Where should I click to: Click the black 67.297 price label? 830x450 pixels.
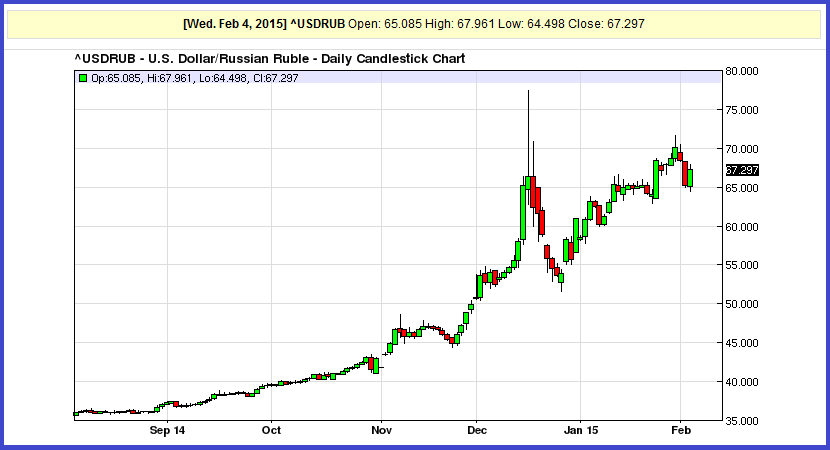(742, 170)
